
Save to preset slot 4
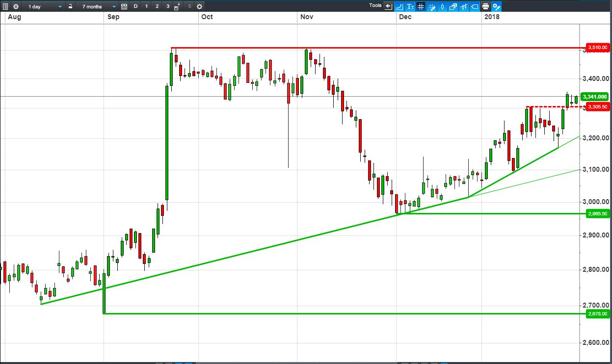(177, 7)
